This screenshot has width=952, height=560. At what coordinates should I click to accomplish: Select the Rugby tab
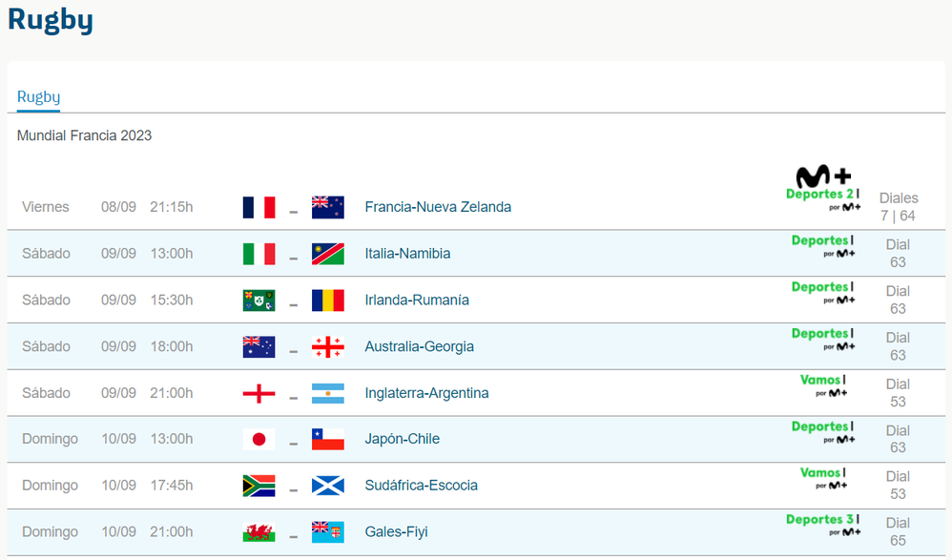(x=38, y=97)
